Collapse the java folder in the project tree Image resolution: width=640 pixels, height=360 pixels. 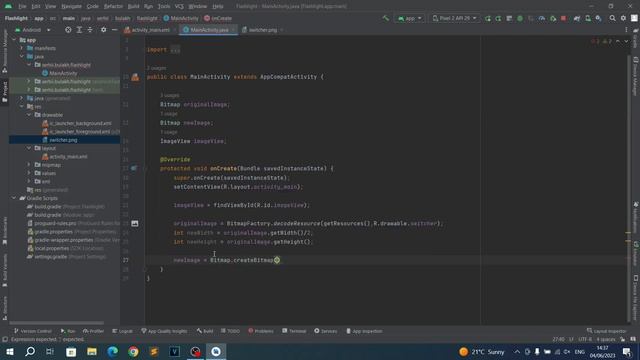tap(22, 56)
